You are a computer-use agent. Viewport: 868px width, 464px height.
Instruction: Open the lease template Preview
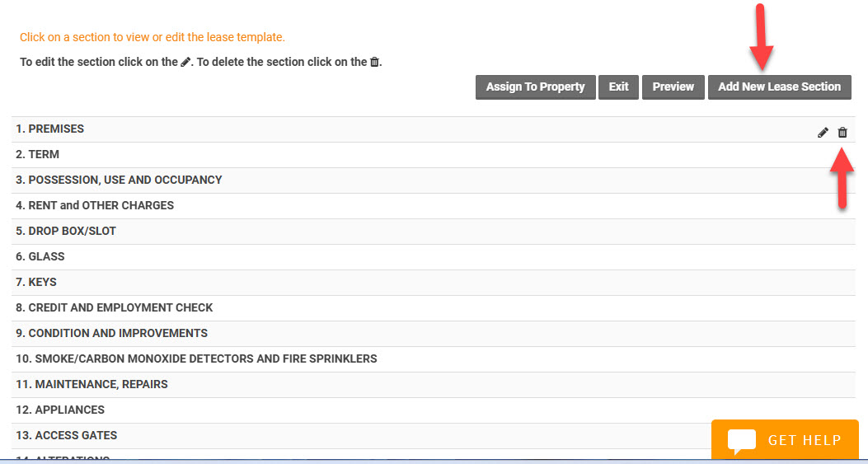pyautogui.click(x=673, y=87)
